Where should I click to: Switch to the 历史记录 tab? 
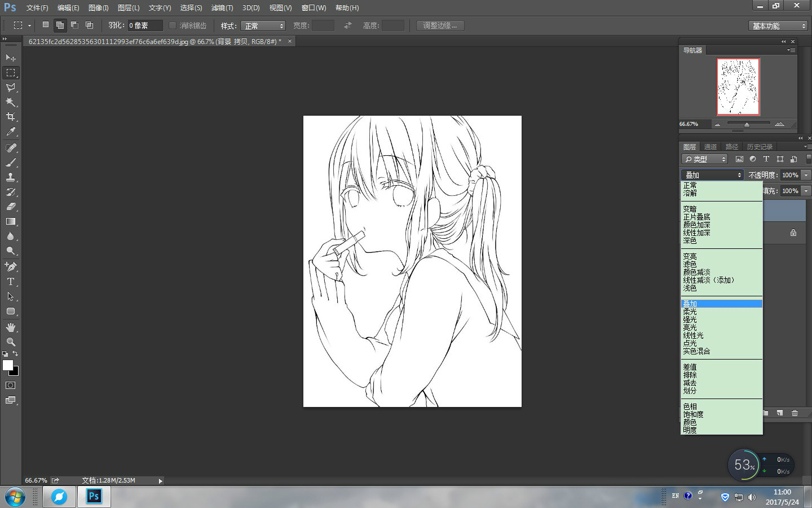760,147
